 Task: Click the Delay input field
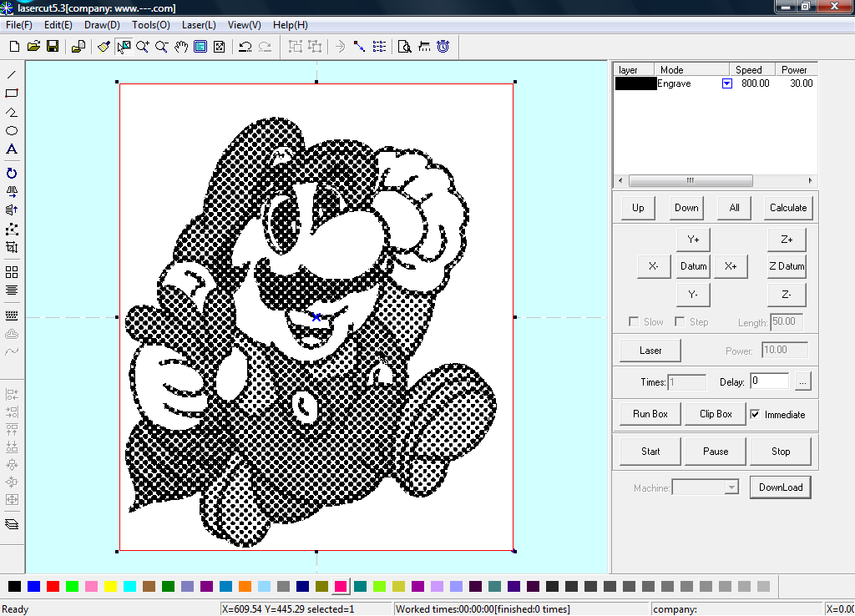tap(768, 381)
